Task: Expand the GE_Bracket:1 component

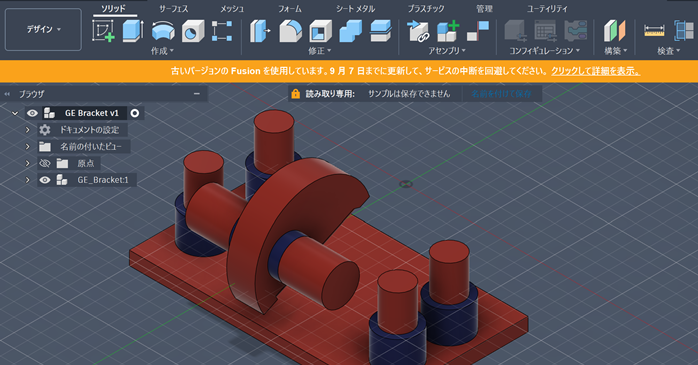Action: coord(27,180)
